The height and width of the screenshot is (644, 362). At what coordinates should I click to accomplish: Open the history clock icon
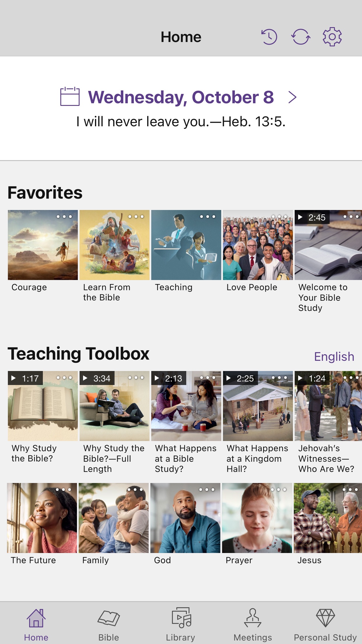(269, 37)
